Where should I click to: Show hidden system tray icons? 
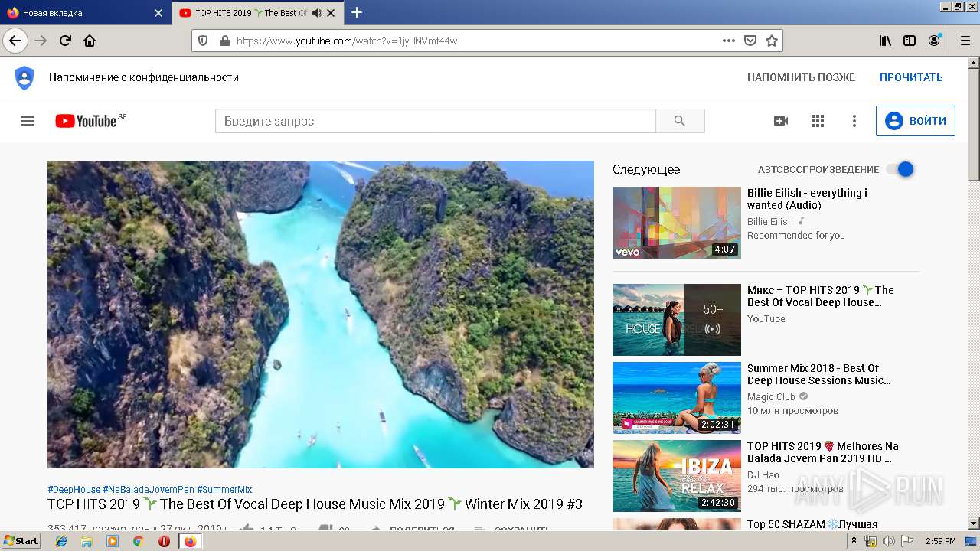click(x=854, y=541)
